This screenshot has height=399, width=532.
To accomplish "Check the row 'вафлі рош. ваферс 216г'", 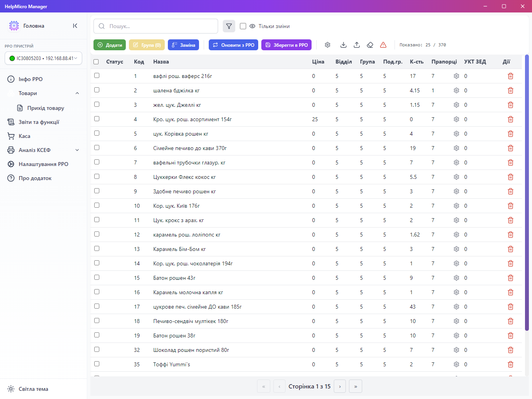I will pyautogui.click(x=97, y=76).
